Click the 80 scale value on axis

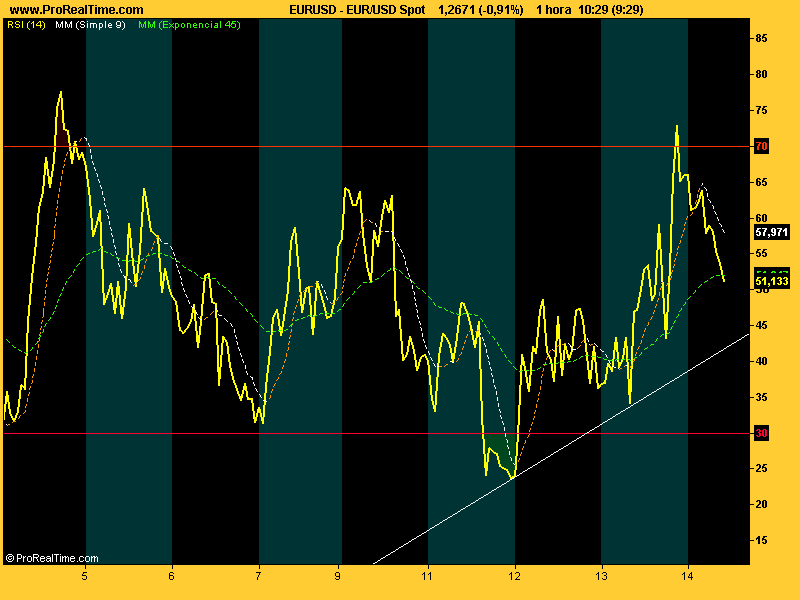(x=761, y=74)
